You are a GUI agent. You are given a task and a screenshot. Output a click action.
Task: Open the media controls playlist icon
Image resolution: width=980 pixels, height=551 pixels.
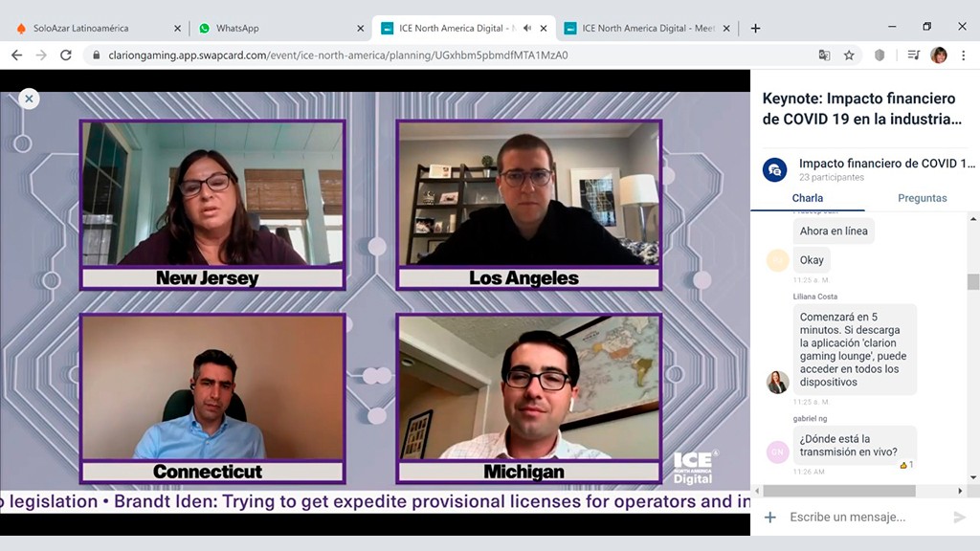pos(914,55)
